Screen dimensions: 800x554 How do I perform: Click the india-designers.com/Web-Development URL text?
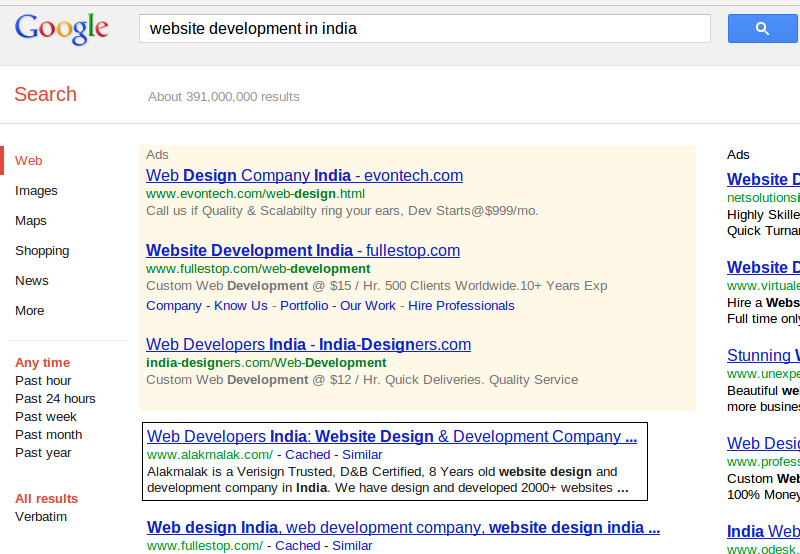(266, 363)
